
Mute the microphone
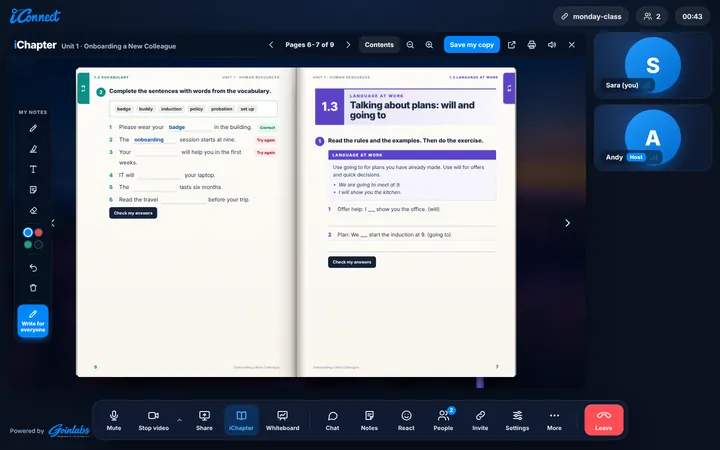(114, 421)
